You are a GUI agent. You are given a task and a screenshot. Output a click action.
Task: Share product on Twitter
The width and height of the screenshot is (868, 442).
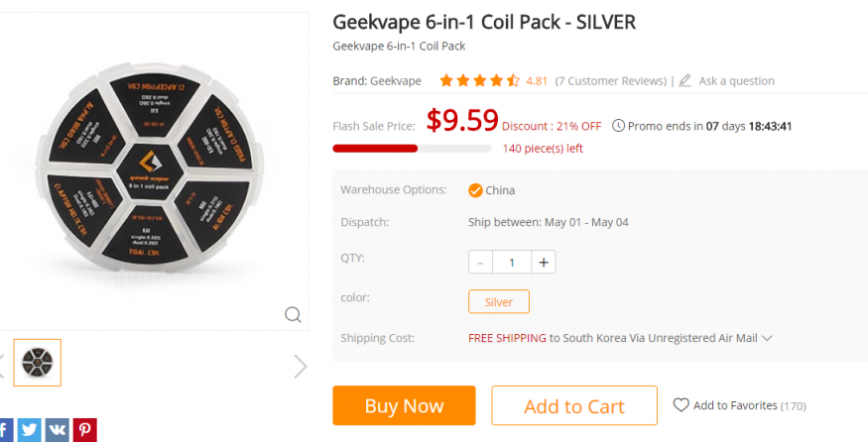pos(30,430)
